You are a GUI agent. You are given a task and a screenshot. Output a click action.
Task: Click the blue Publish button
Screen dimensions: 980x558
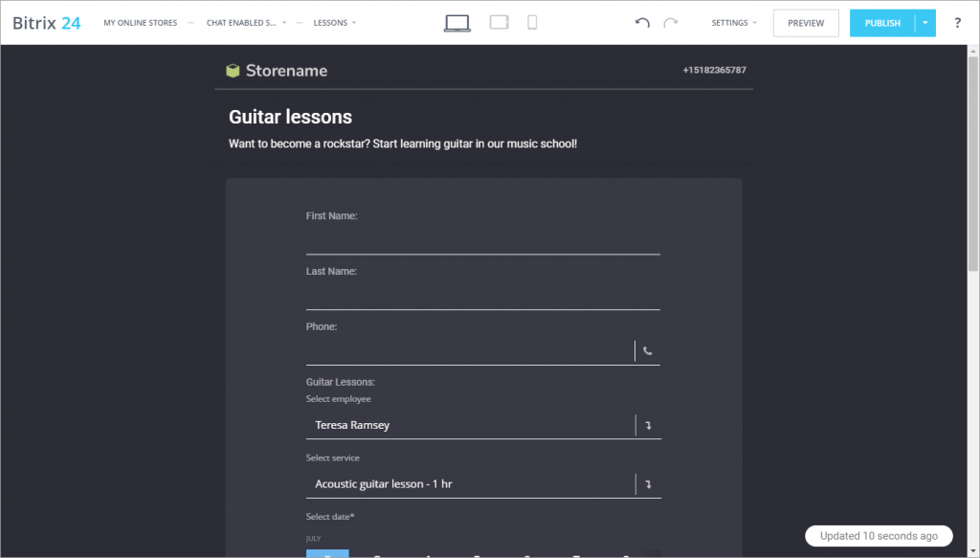click(x=881, y=23)
